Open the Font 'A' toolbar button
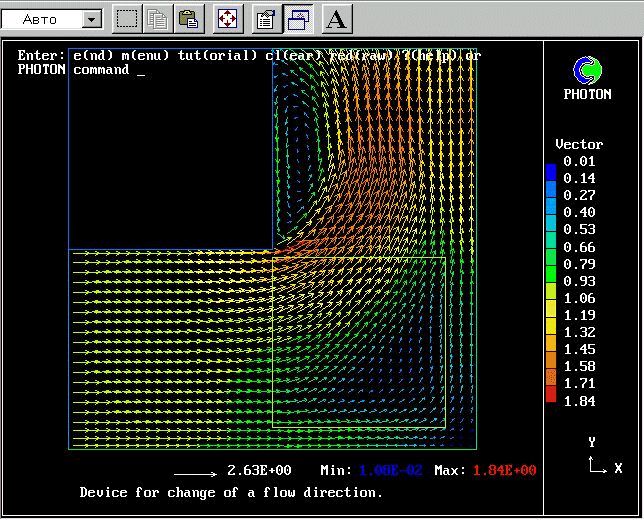The image size is (644, 520). point(337,19)
